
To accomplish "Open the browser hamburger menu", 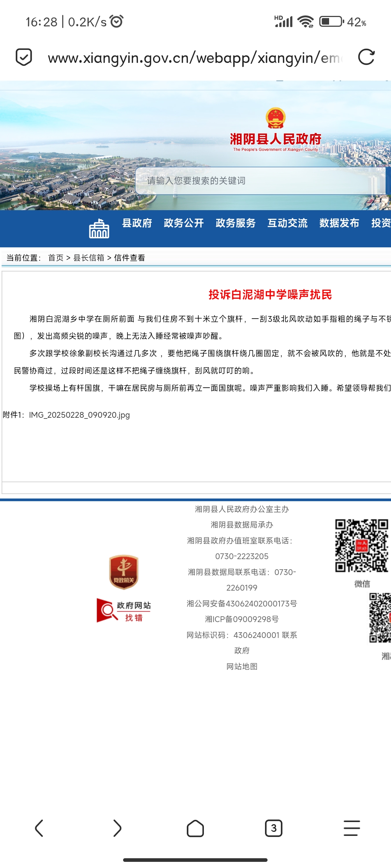I will pos(352,828).
